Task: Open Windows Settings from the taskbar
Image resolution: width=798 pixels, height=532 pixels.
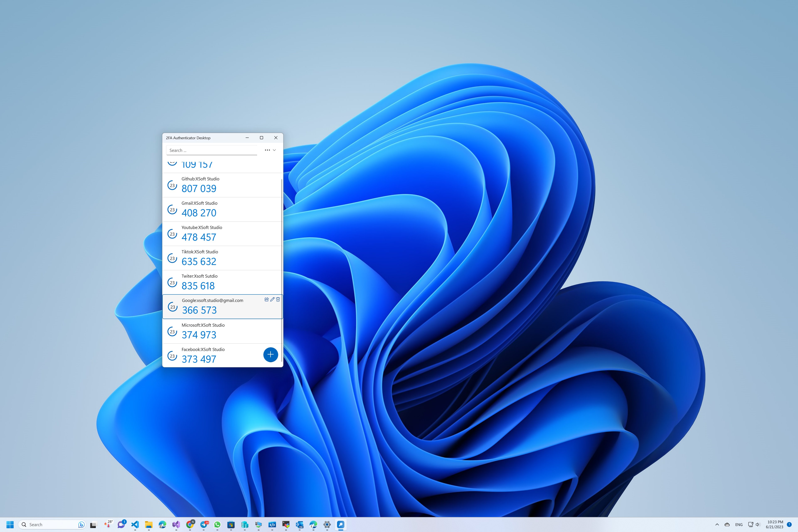Action: 327,525
